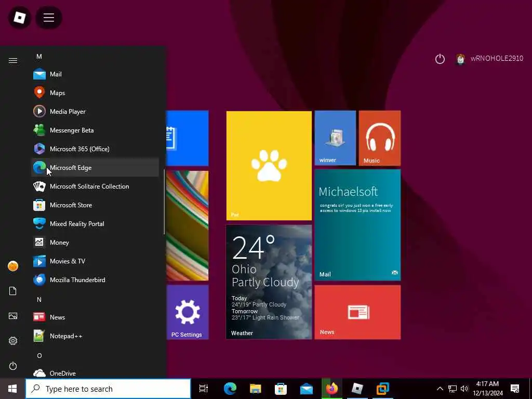This screenshot has width=532, height=399.
Task: Open Mail from the app list
Action: click(95, 74)
